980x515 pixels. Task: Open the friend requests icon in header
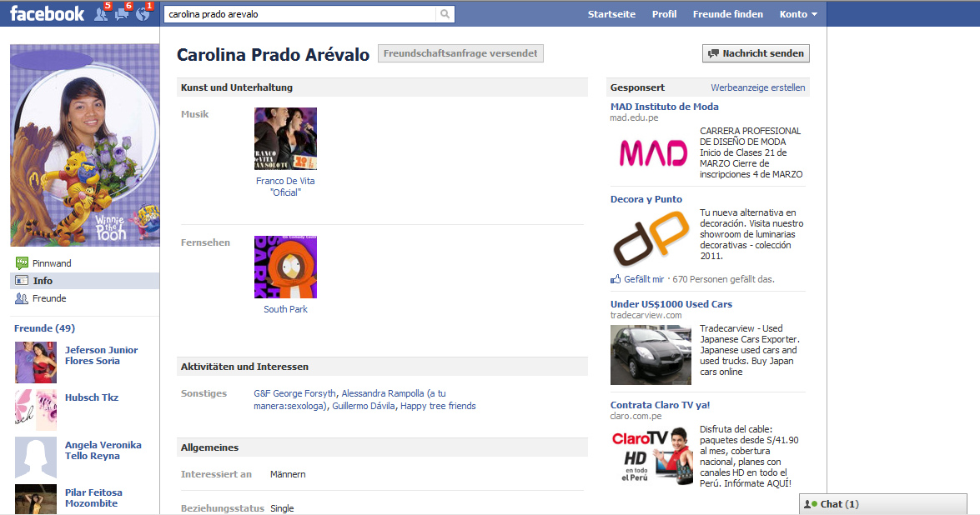[101, 14]
